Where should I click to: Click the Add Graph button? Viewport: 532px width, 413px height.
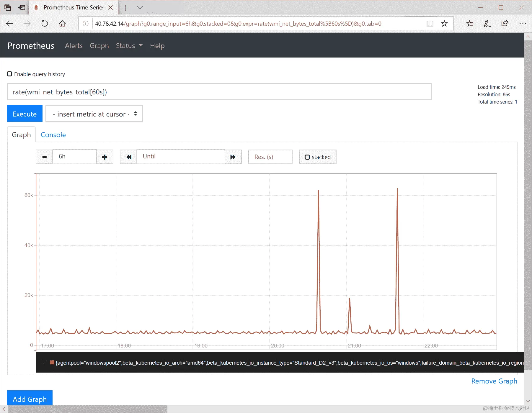tap(30, 398)
